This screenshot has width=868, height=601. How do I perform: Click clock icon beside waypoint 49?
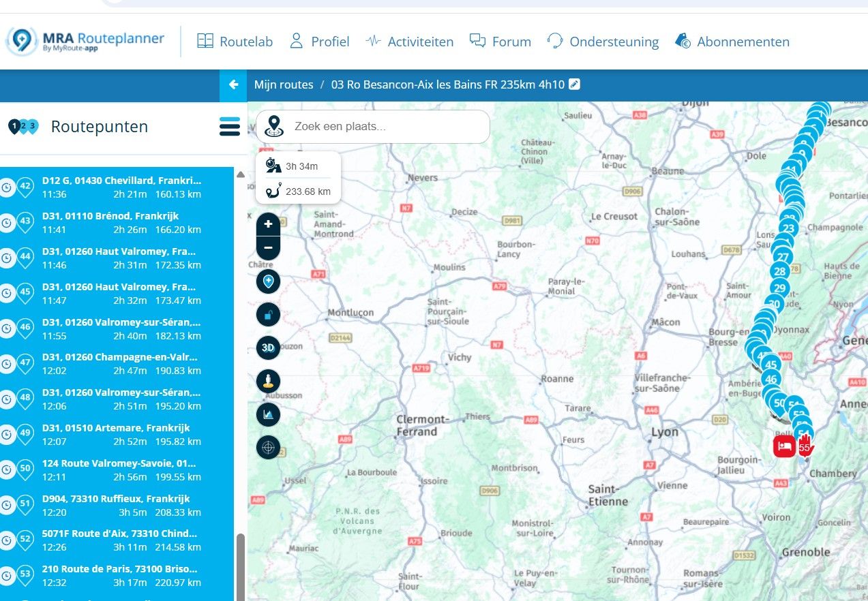click(x=7, y=435)
